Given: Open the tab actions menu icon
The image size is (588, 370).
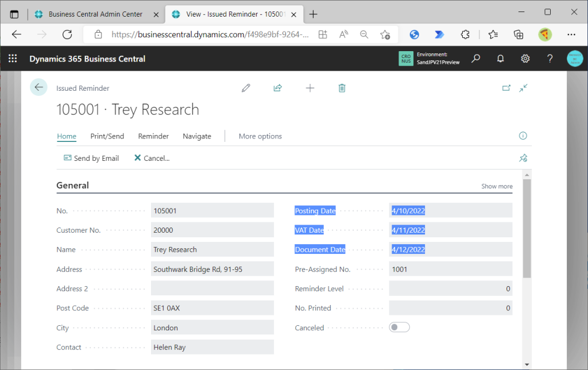Looking at the screenshot, I should 14,14.
